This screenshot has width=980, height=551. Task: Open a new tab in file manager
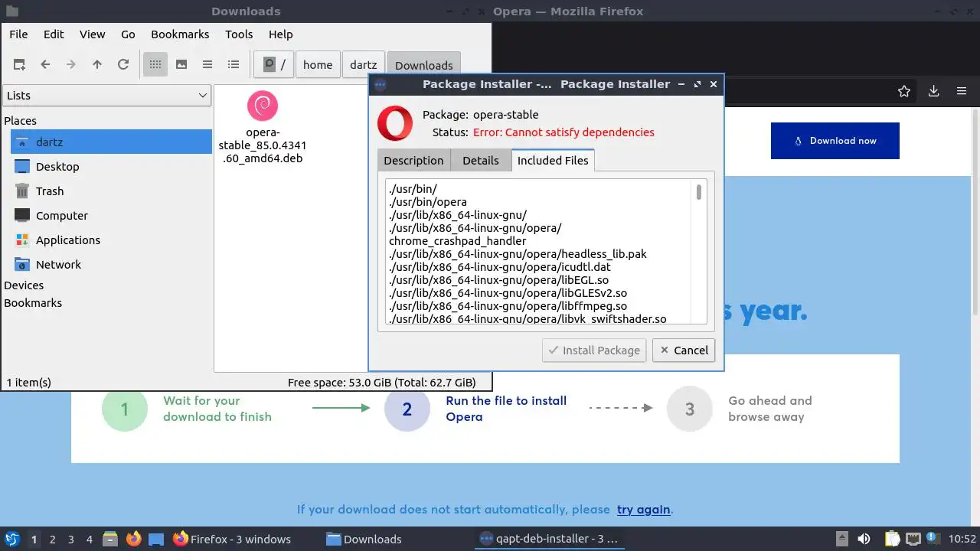click(x=19, y=65)
